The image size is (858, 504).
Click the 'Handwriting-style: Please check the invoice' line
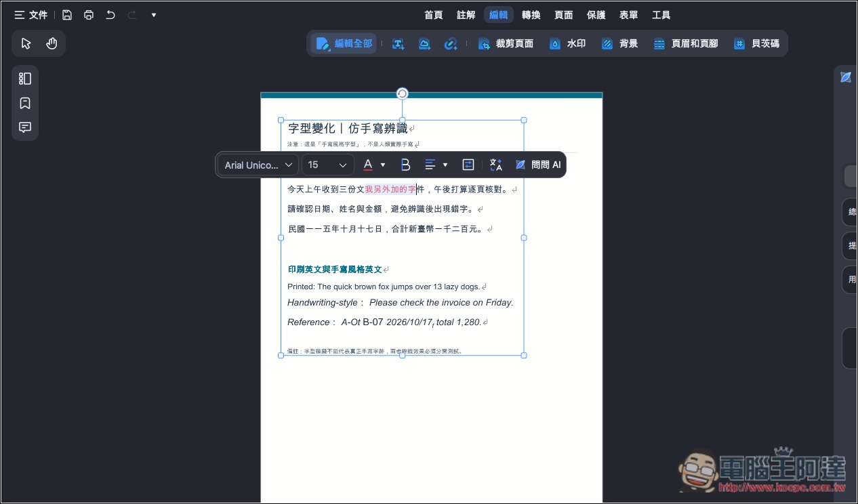tap(401, 303)
